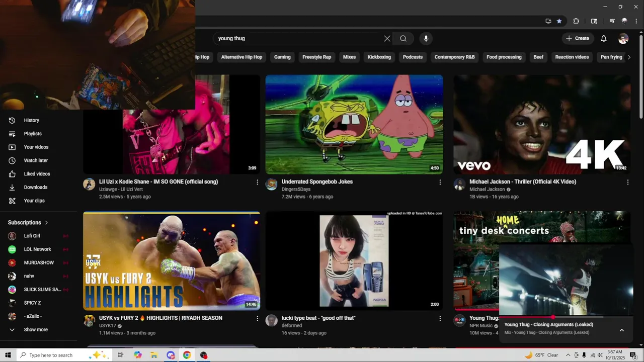
Task: Open Chrome media controls music icon
Action: (612, 21)
